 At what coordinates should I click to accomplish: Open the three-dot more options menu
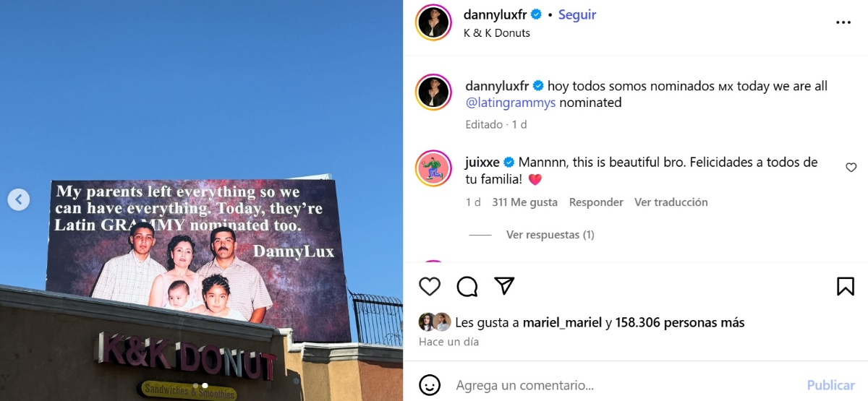click(843, 22)
